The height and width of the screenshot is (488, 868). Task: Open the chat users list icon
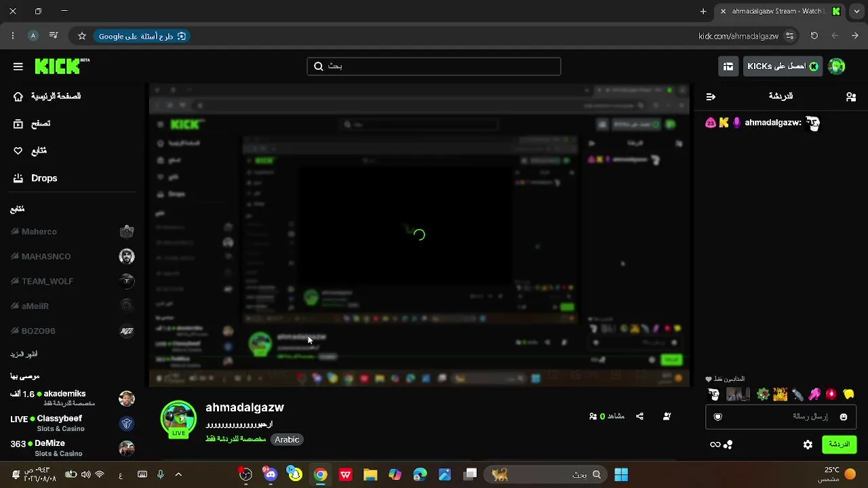(851, 97)
